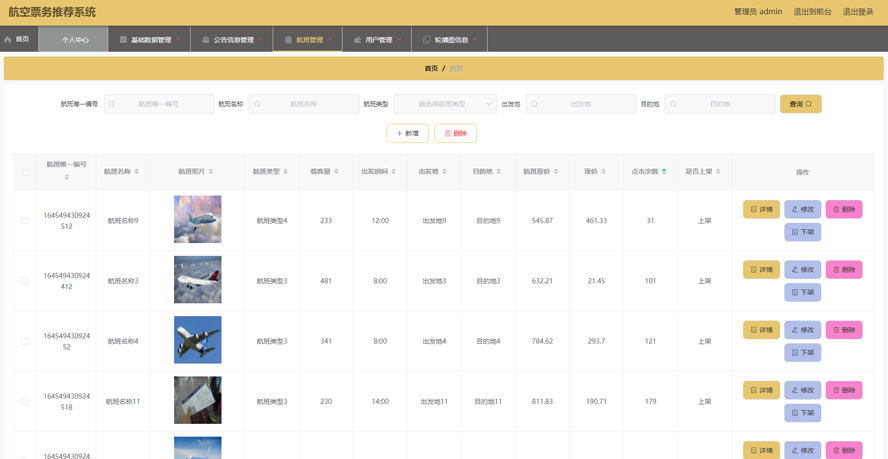Screen dimensions: 888x459
Task: Click sort arrows on 航班名称 column header
Action: pyautogui.click(x=137, y=172)
